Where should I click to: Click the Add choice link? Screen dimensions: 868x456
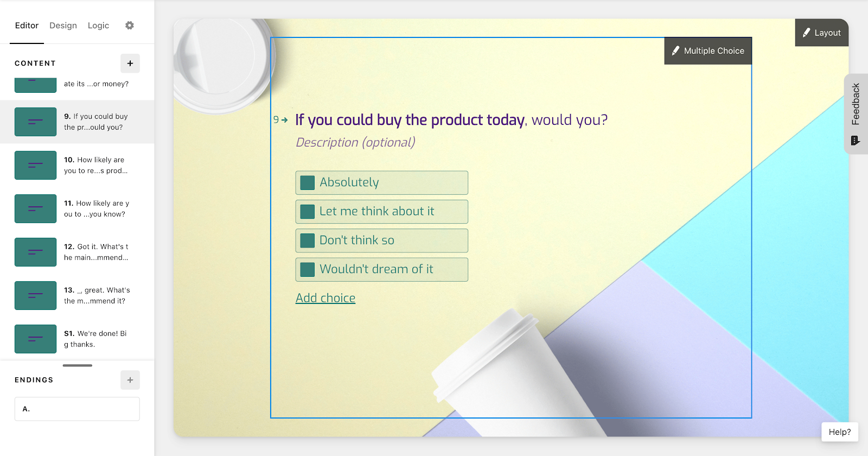(x=325, y=298)
